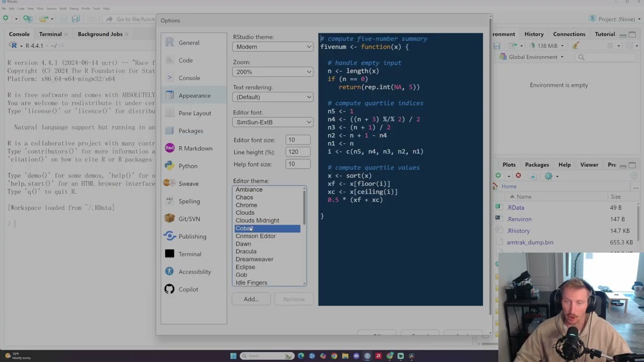
Task: Expand the New File dropdown arrow in toolbar
Action: [16, 19]
